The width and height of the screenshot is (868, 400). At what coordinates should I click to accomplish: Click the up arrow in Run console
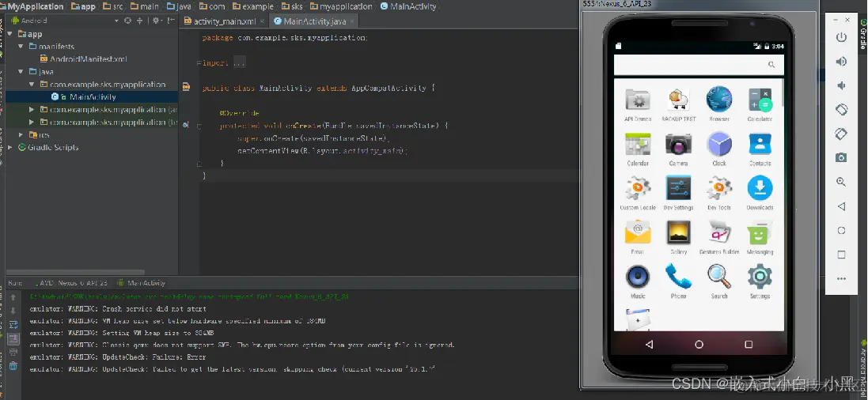pos(13,298)
